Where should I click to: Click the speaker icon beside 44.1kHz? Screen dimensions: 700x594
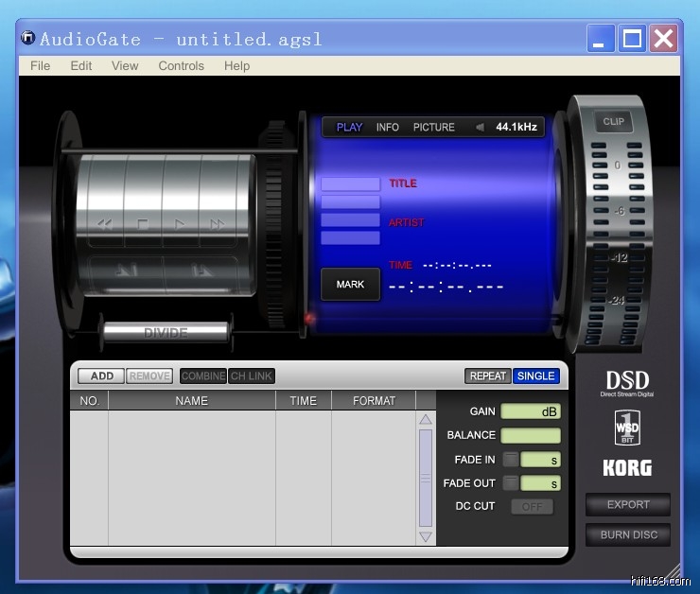coord(480,127)
